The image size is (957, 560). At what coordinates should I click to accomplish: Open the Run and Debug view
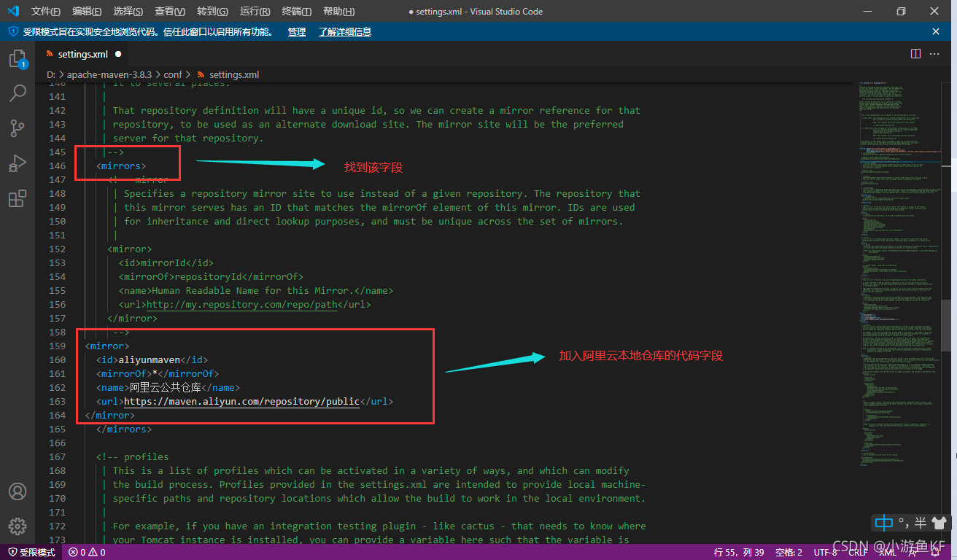18,163
